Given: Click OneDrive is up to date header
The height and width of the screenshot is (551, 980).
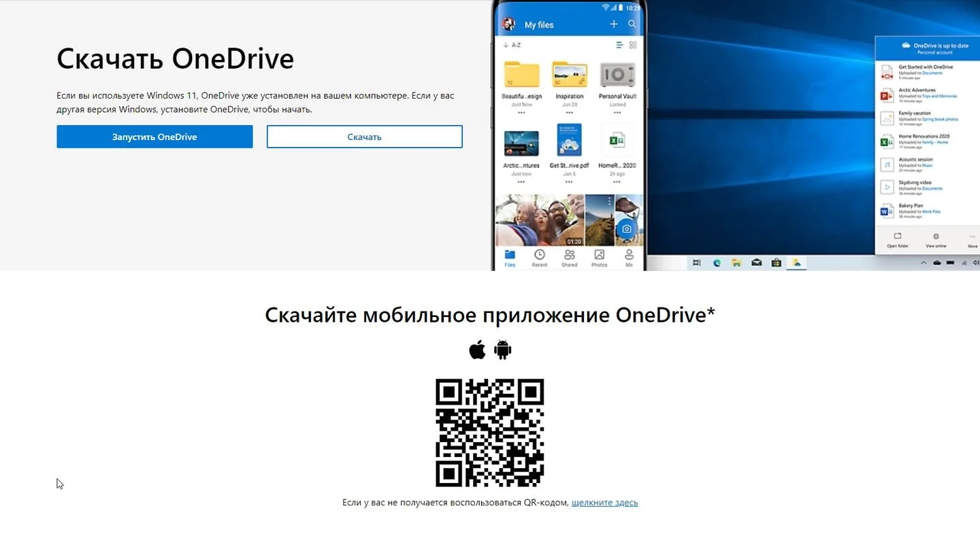Looking at the screenshot, I should [x=927, y=48].
